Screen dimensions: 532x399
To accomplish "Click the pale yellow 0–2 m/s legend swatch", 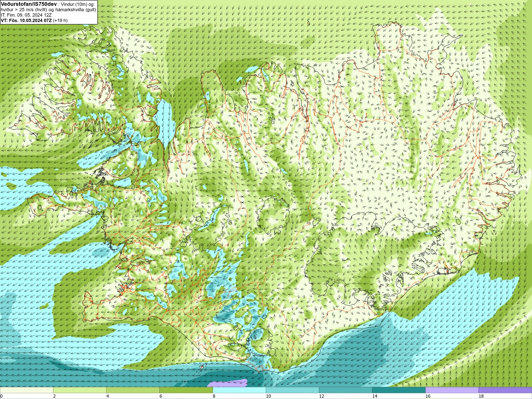I will (27, 390).
